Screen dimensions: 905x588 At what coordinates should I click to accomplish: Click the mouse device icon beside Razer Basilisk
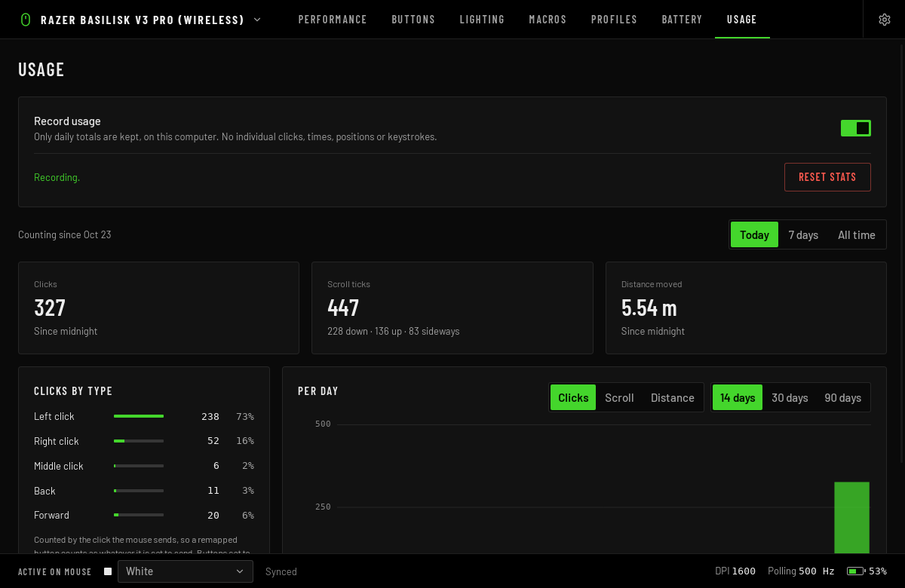(26, 20)
